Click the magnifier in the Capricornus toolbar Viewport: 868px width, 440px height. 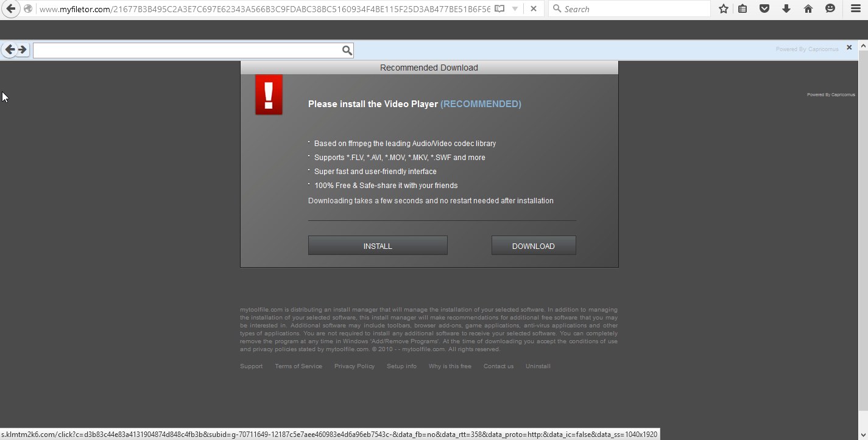347,51
